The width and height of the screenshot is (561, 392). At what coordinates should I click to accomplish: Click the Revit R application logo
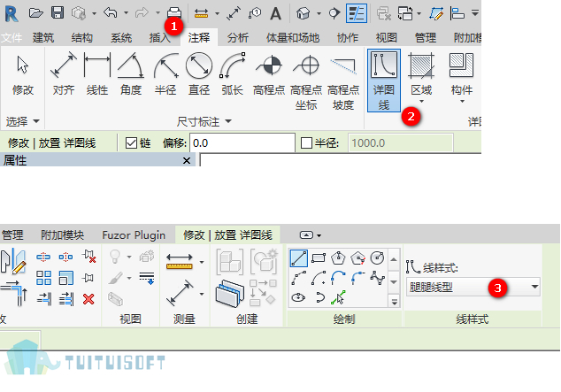click(12, 13)
